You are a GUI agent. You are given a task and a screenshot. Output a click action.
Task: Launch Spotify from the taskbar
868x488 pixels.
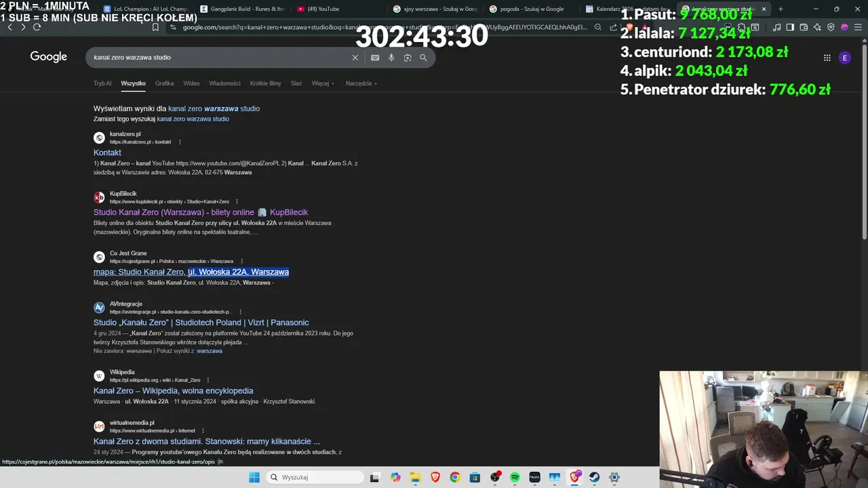pyautogui.click(x=515, y=477)
